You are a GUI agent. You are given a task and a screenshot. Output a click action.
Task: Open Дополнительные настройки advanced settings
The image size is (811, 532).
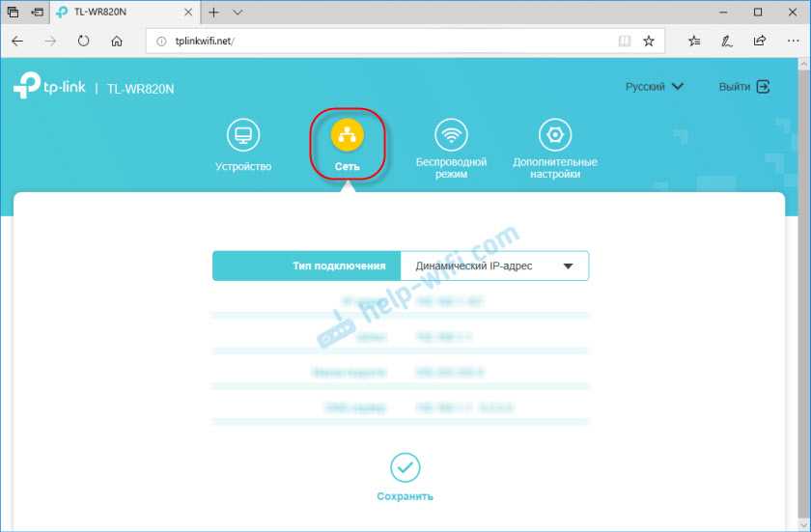click(555, 135)
